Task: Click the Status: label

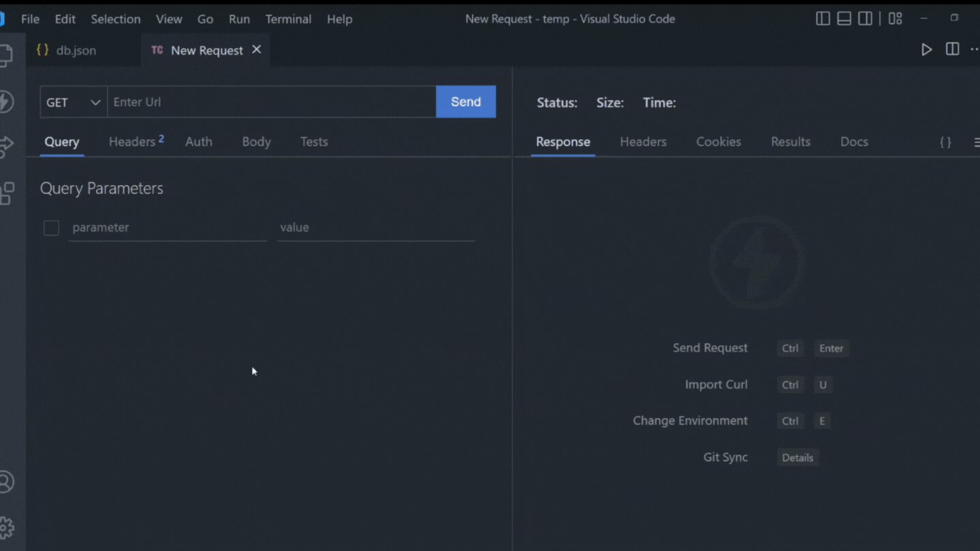Action: pyautogui.click(x=557, y=103)
